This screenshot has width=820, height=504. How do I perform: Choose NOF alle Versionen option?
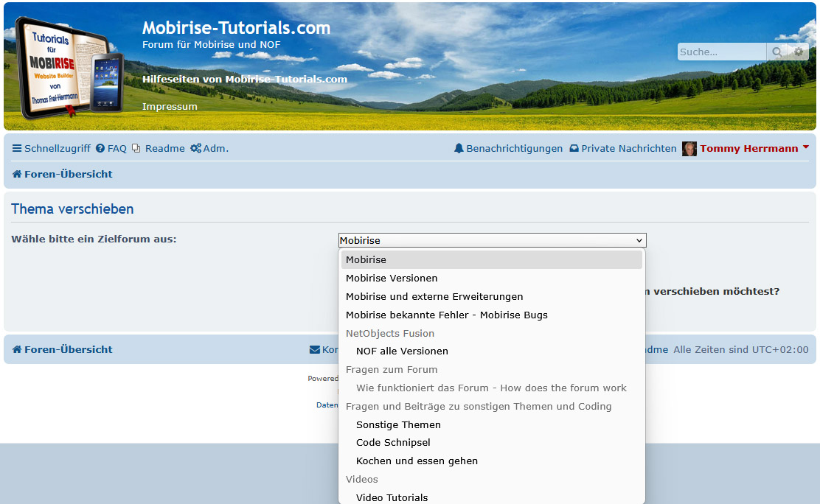tap(402, 351)
